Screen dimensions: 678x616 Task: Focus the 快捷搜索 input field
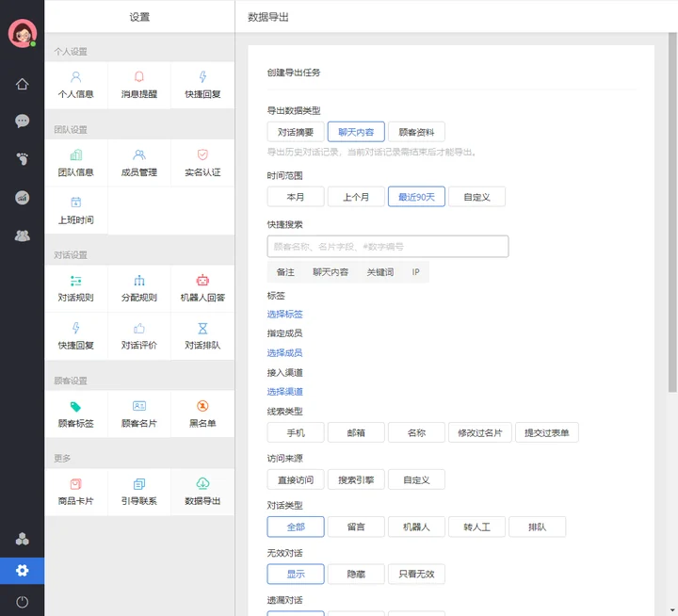pos(388,247)
